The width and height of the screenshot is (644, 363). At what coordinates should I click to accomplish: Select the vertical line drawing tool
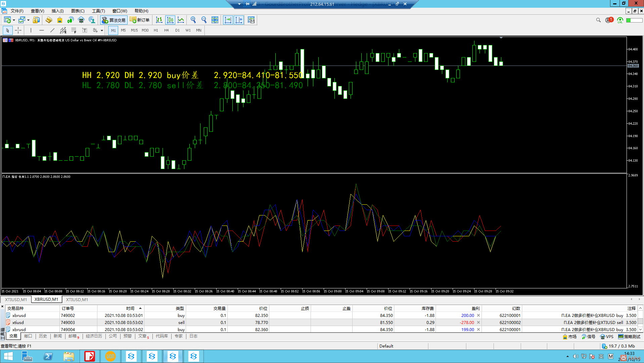[x=31, y=31]
